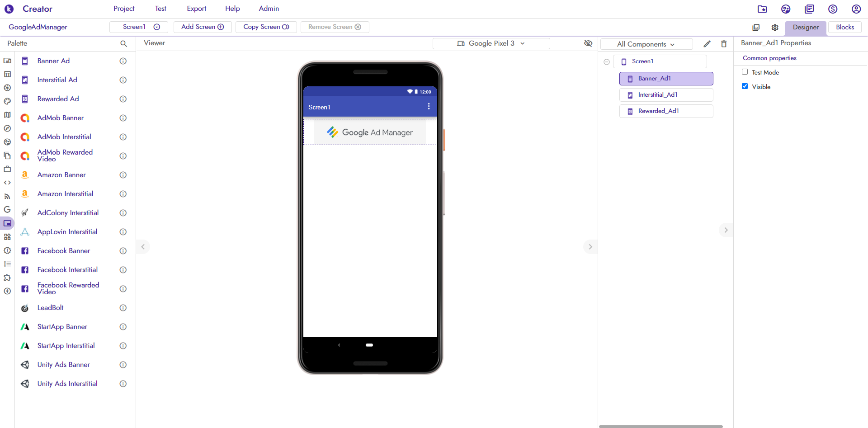The width and height of the screenshot is (868, 428).
Task: Collapse the viewer's right side chevron
Action: (x=590, y=247)
